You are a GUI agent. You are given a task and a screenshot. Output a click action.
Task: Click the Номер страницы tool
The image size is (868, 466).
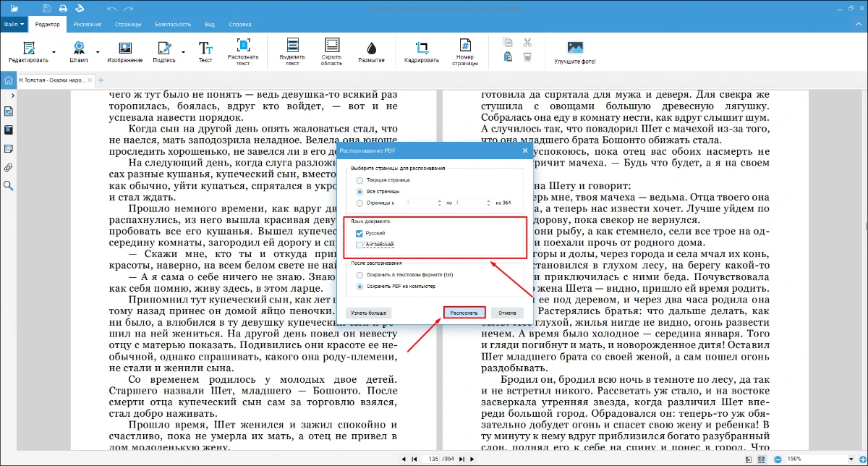click(x=465, y=51)
